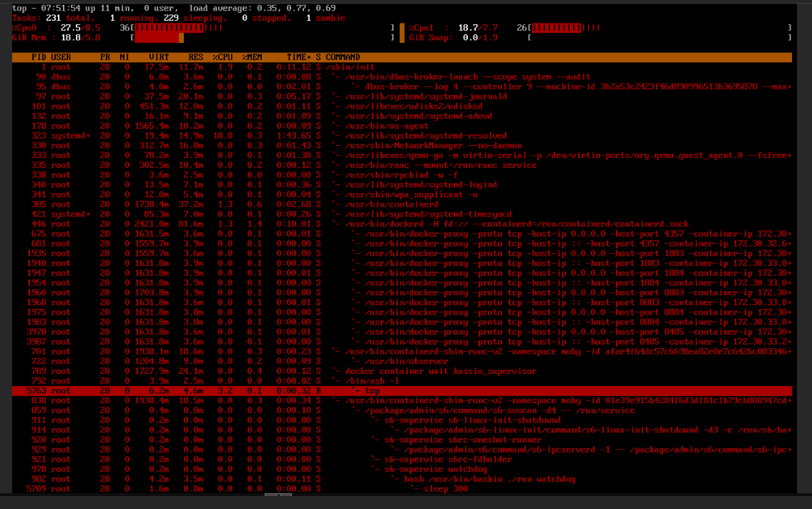Select the systemd-timesyncd process row

(x=402, y=214)
